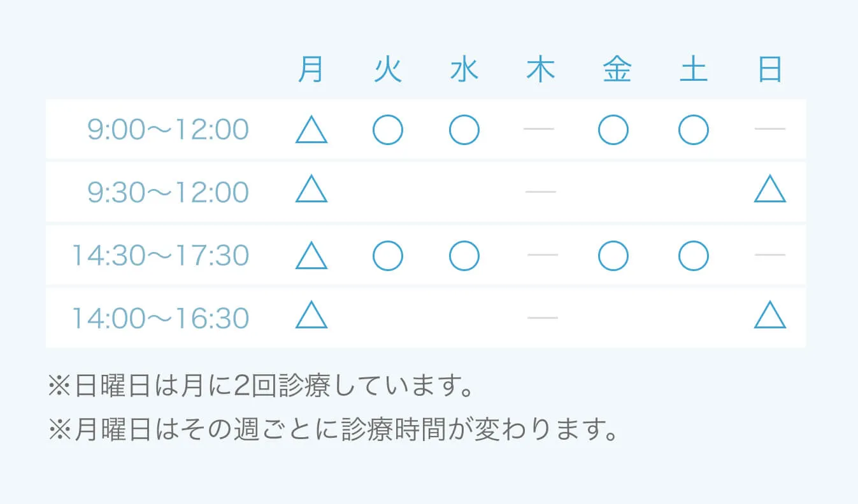Image resolution: width=858 pixels, height=504 pixels.
Task: Click the Thursday dash for 9:00～12:00
Action: pos(539,129)
